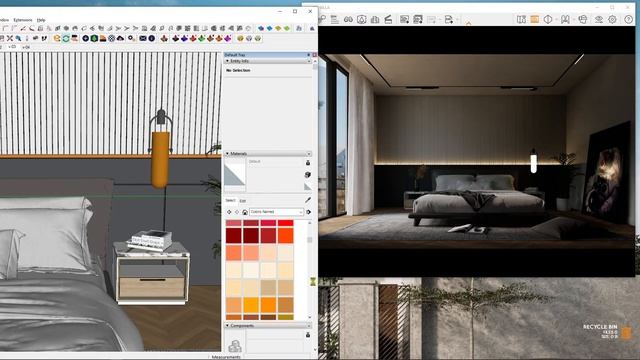Image resolution: width=640 pixels, height=360 pixels.
Task: Close the Default Tray panel
Action: pos(314,55)
